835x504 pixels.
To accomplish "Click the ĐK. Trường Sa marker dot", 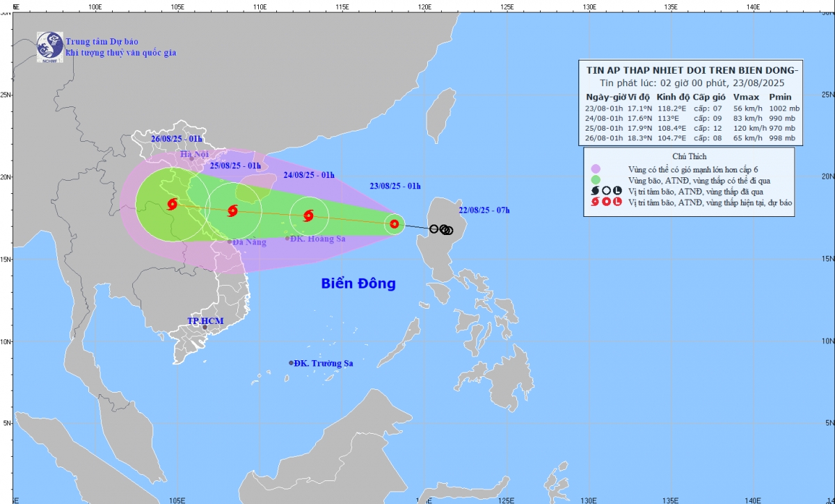I will coord(291,363).
